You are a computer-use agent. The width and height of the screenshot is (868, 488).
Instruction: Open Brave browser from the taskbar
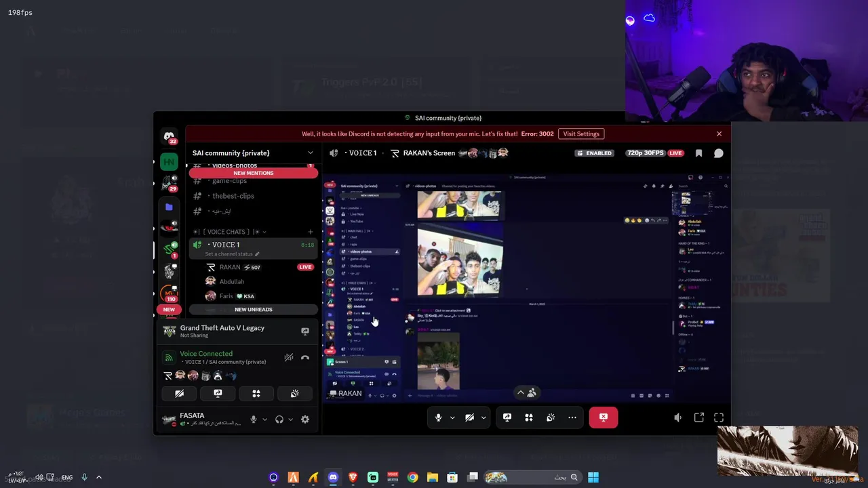click(353, 477)
